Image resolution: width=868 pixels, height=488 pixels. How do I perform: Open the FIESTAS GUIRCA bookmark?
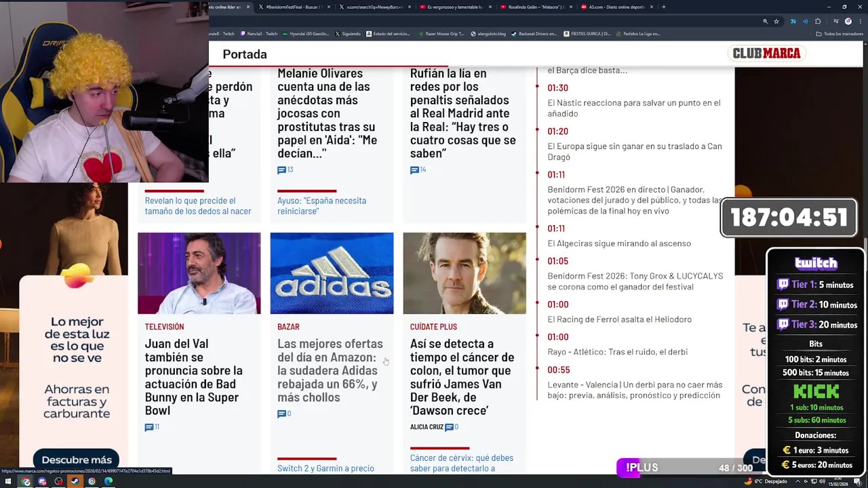(587, 33)
